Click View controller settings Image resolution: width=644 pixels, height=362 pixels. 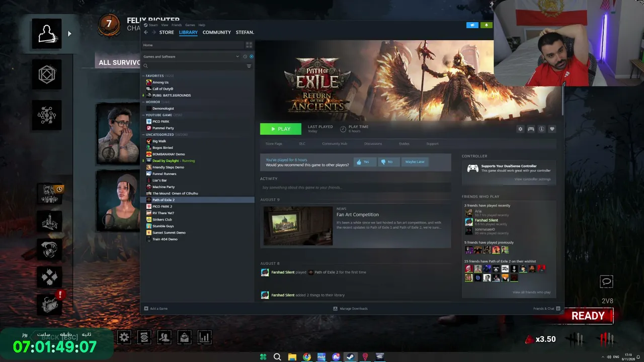tap(532, 179)
